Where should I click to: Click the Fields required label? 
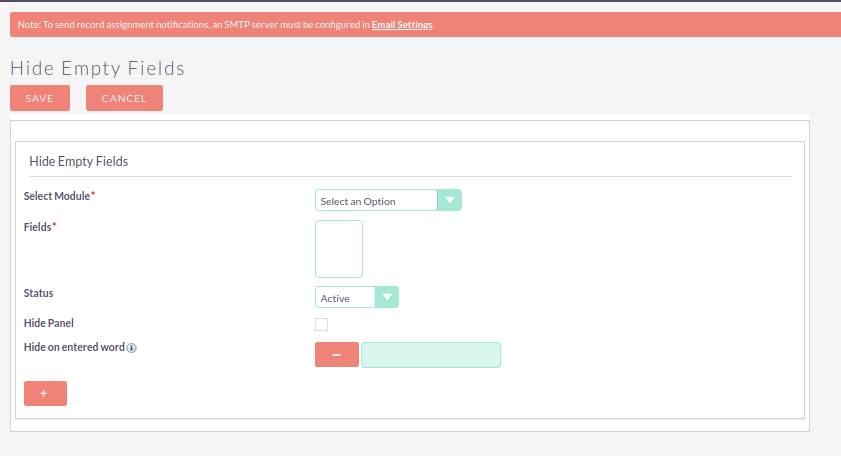(x=39, y=227)
